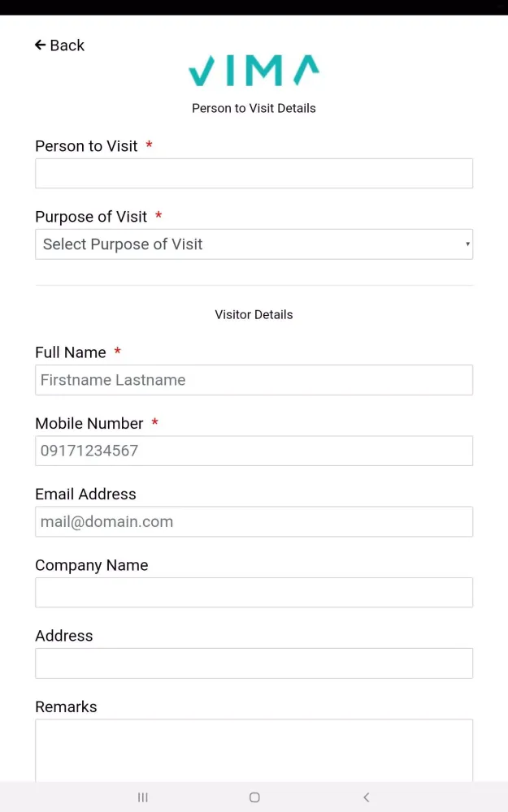This screenshot has width=508, height=812.
Task: Click the VIMA logo
Action: pyautogui.click(x=254, y=70)
